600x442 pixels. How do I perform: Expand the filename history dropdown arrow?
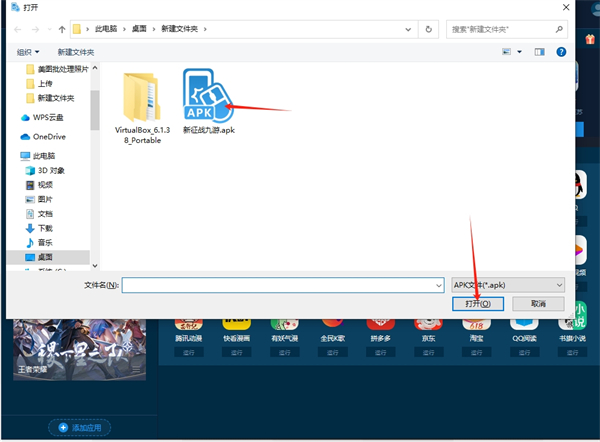tap(439, 285)
